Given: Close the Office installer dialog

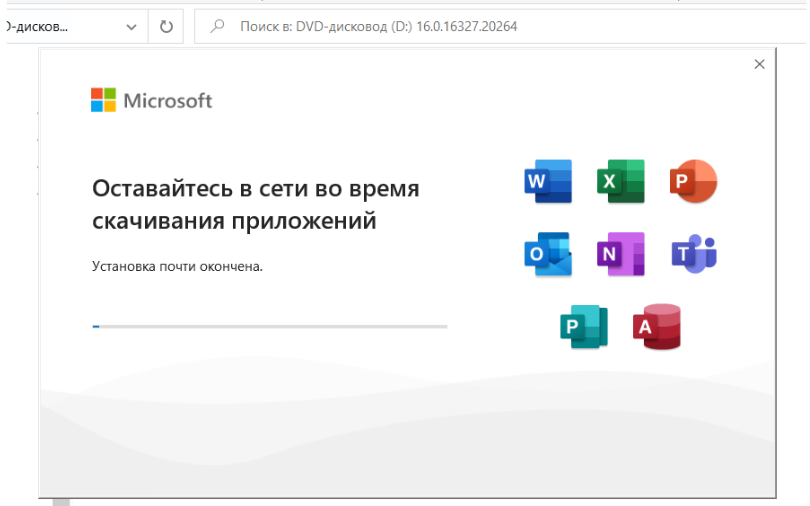Looking at the screenshot, I should tap(759, 64).
